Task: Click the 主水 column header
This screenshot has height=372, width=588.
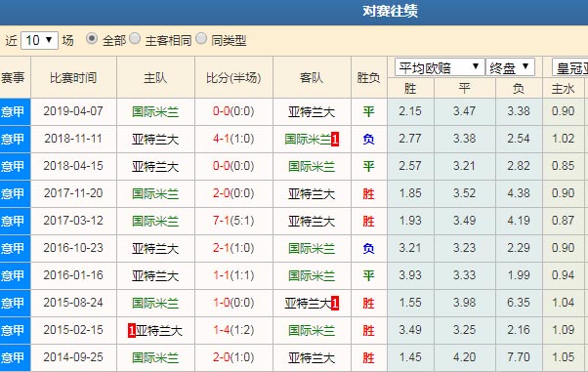Action: click(564, 89)
